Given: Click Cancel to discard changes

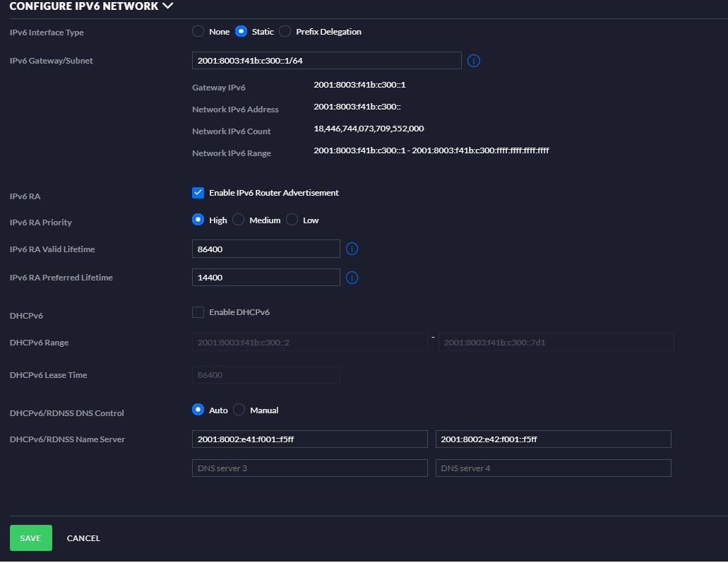Looking at the screenshot, I should click(83, 538).
